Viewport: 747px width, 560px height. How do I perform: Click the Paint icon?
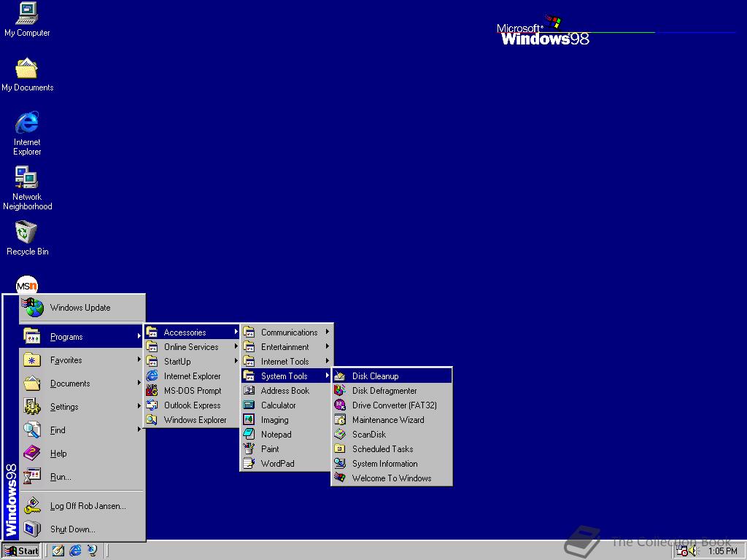click(x=249, y=448)
